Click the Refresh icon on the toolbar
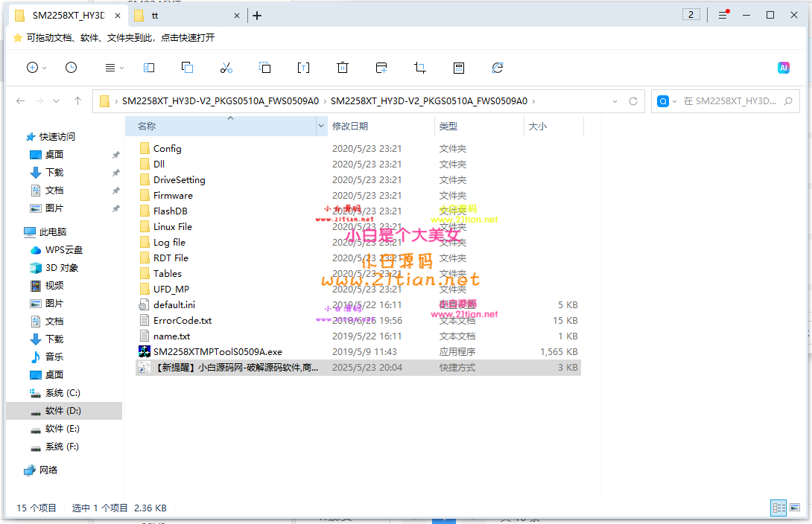 [497, 67]
